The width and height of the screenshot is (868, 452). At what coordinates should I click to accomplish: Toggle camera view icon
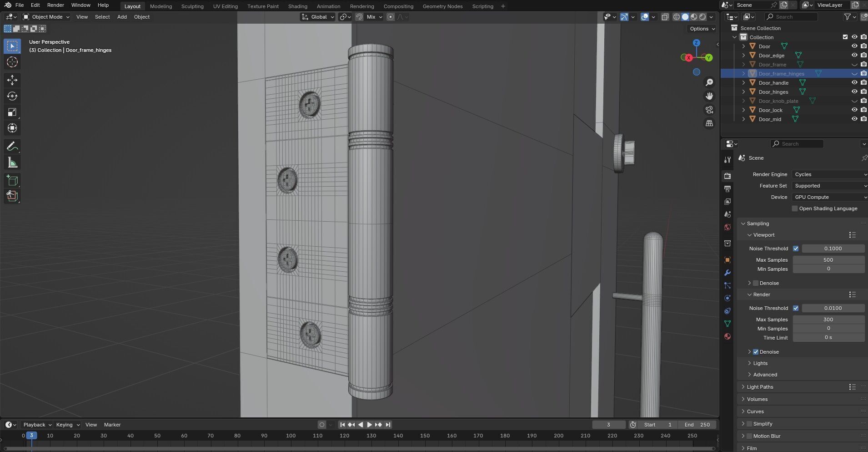pyautogui.click(x=709, y=110)
